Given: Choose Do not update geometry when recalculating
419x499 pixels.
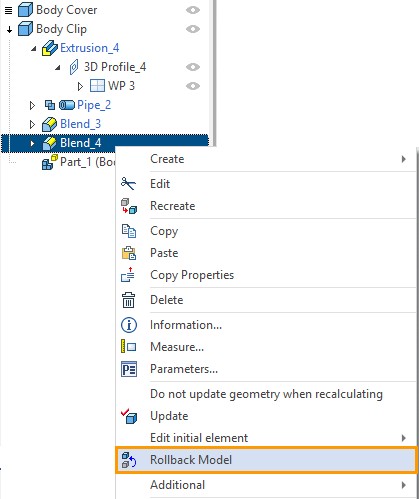Looking at the screenshot, I should 266,394.
